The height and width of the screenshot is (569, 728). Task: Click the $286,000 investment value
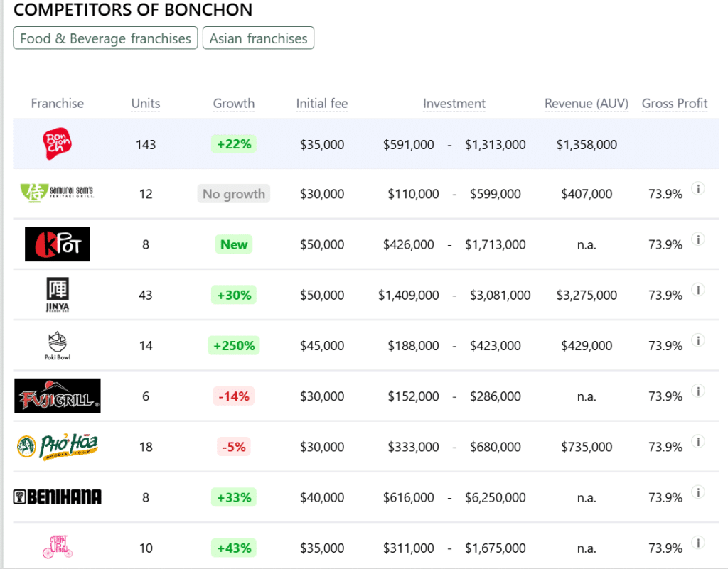(496, 396)
